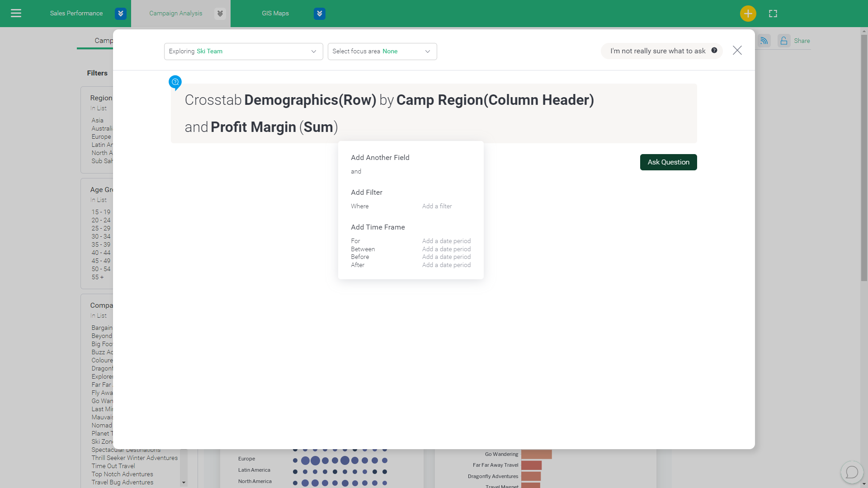Viewport: 868px width, 488px height.
Task: Choose 'and' under Add Another Field
Action: (x=356, y=171)
